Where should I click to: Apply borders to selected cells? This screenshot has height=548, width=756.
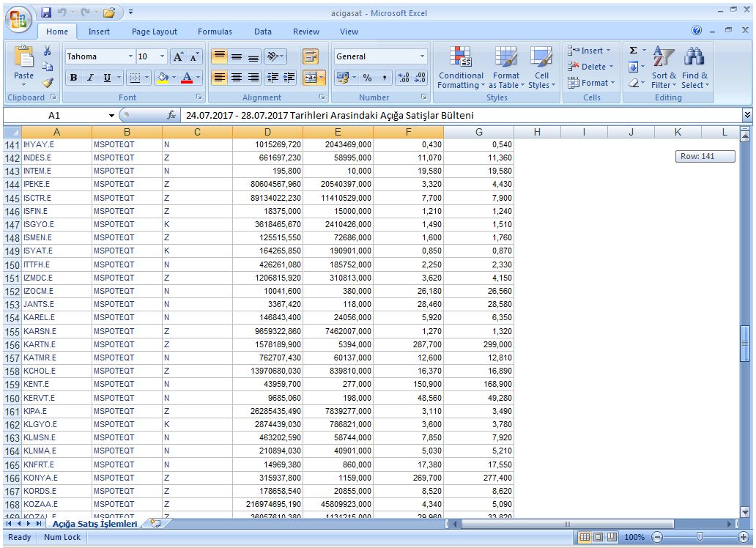tap(136, 77)
